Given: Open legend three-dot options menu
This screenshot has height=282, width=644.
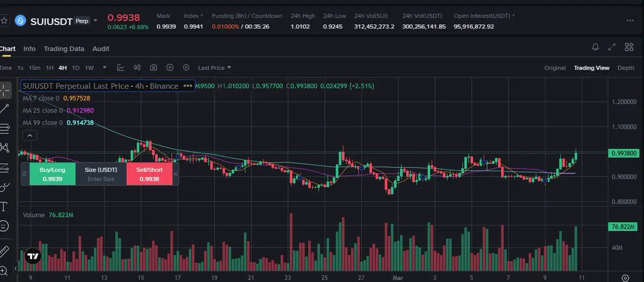Looking at the screenshot, I should [x=188, y=86].
